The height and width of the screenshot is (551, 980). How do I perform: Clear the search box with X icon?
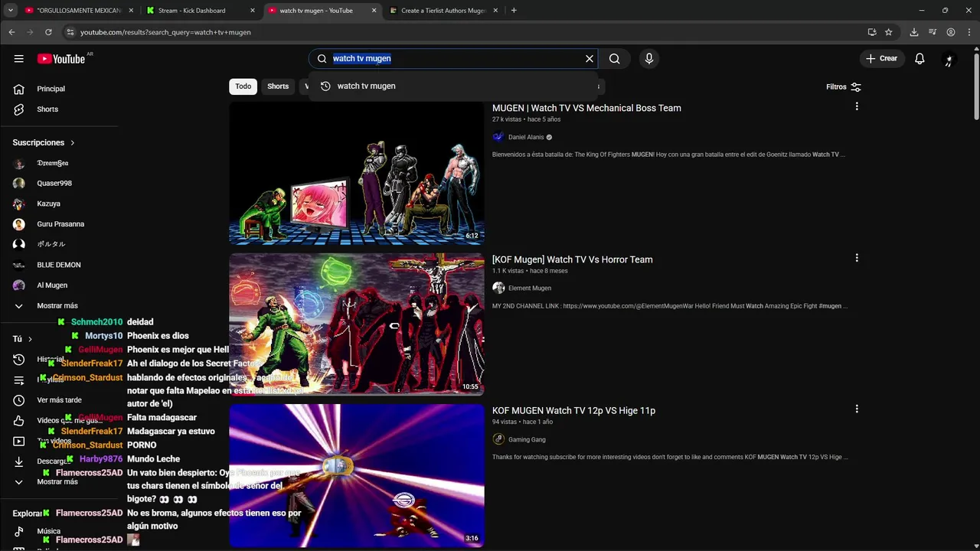(590, 58)
